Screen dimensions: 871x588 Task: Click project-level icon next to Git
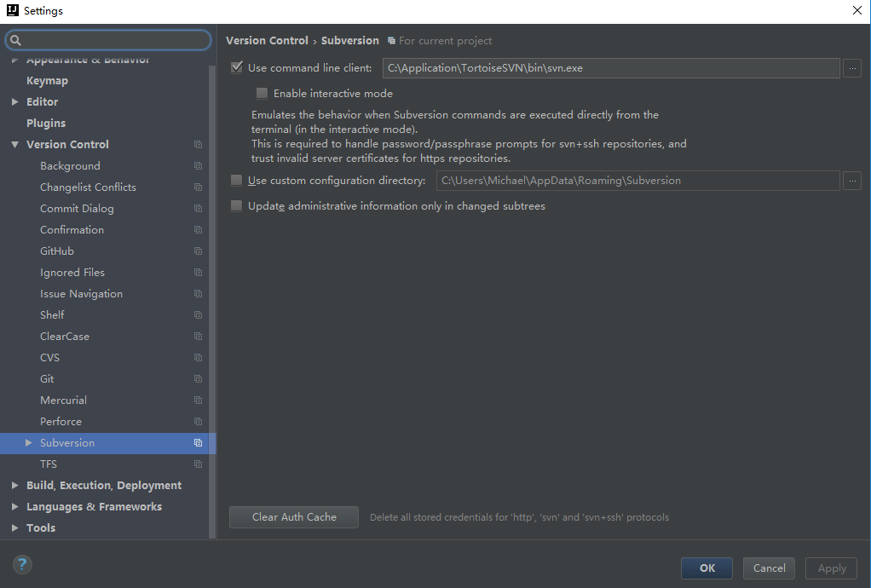point(198,379)
